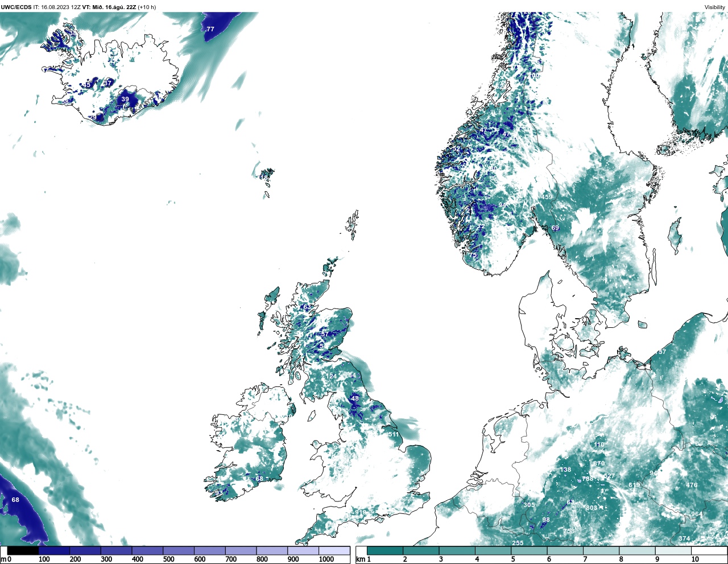Pick the white swatch labeled 10 km
This screenshot has width=728, height=564.
click(709, 551)
